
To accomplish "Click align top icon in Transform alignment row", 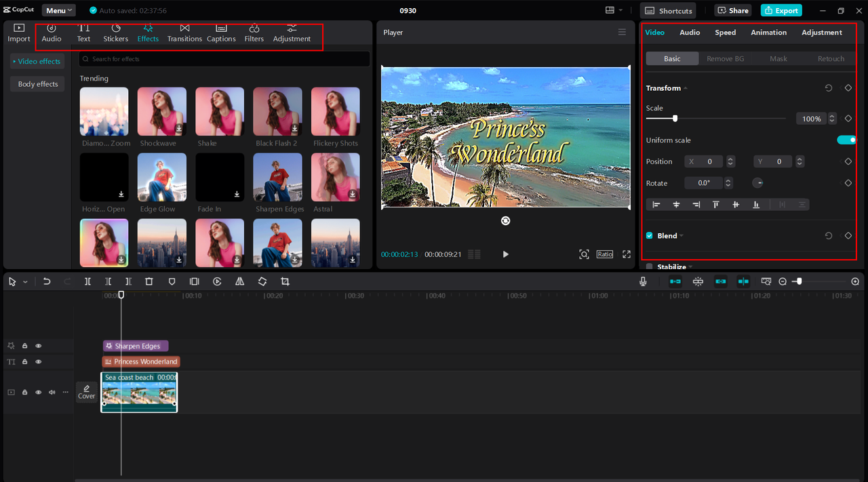I will point(715,204).
